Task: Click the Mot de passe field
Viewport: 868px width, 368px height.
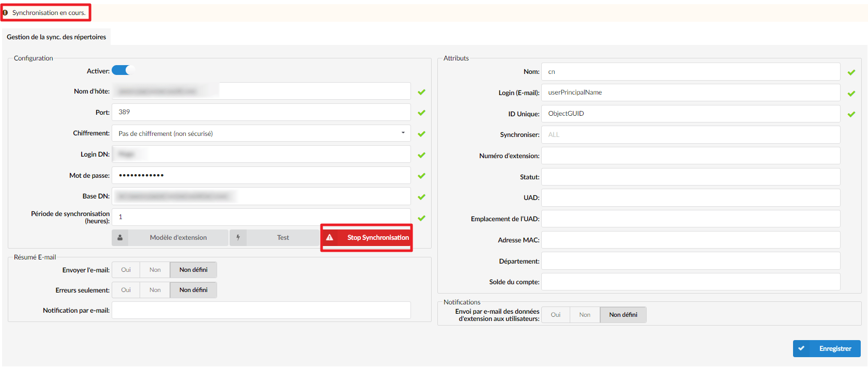Action: (x=261, y=175)
